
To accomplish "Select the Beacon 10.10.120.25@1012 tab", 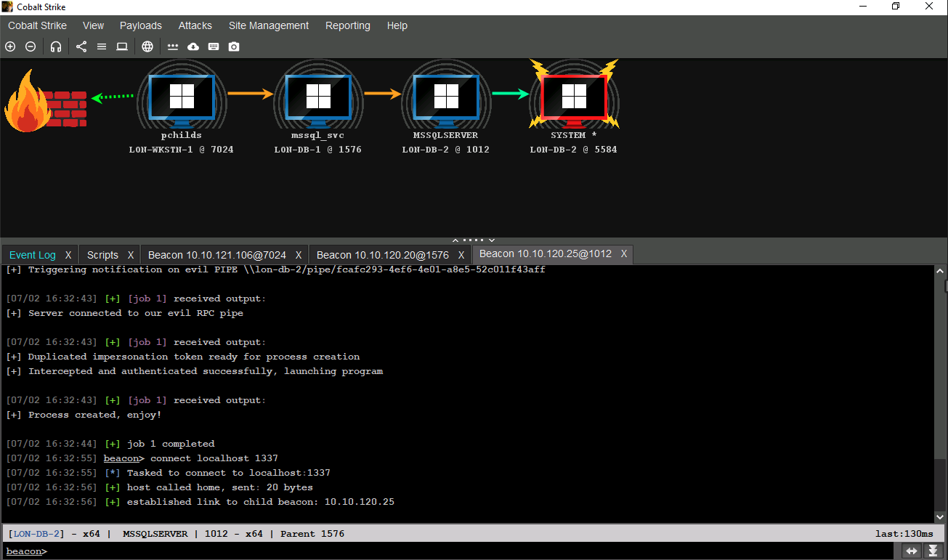I will (546, 254).
